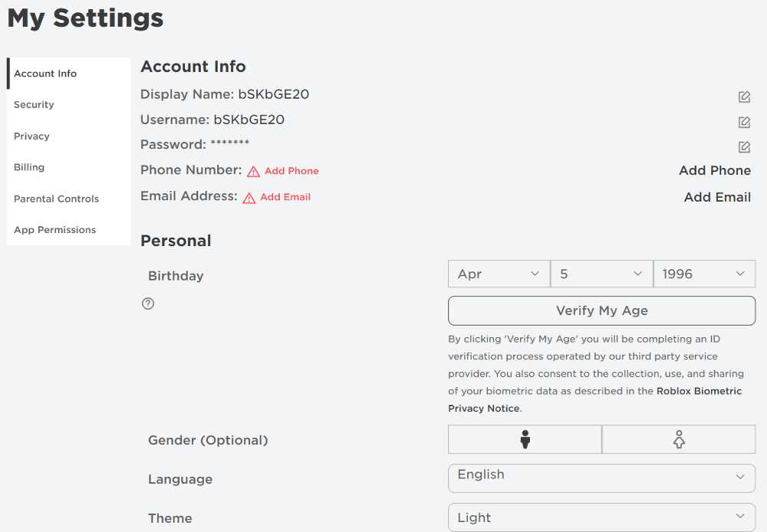The width and height of the screenshot is (767, 532).
Task: Click the warning icon beside Add Email
Action: point(249,198)
